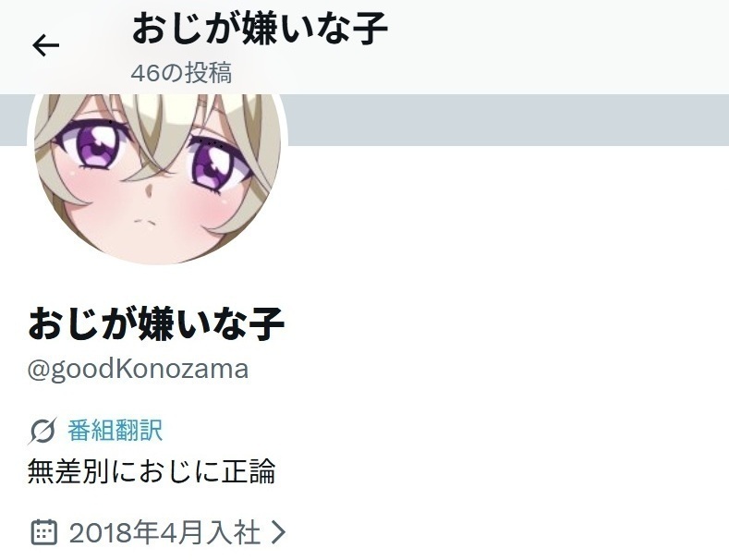The width and height of the screenshot is (729, 560).
Task: Click the calendar icon next to join date
Action: (44, 531)
